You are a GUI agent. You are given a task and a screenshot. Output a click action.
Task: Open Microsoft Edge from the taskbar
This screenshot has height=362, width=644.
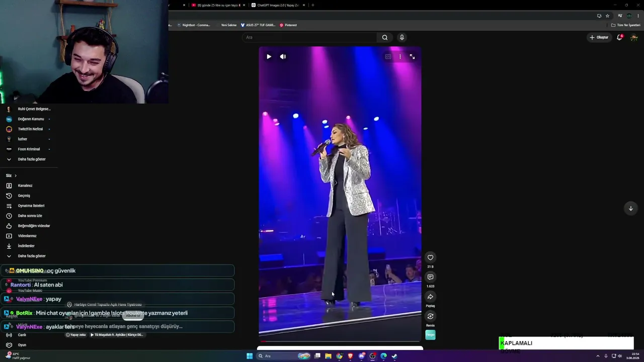(383, 356)
